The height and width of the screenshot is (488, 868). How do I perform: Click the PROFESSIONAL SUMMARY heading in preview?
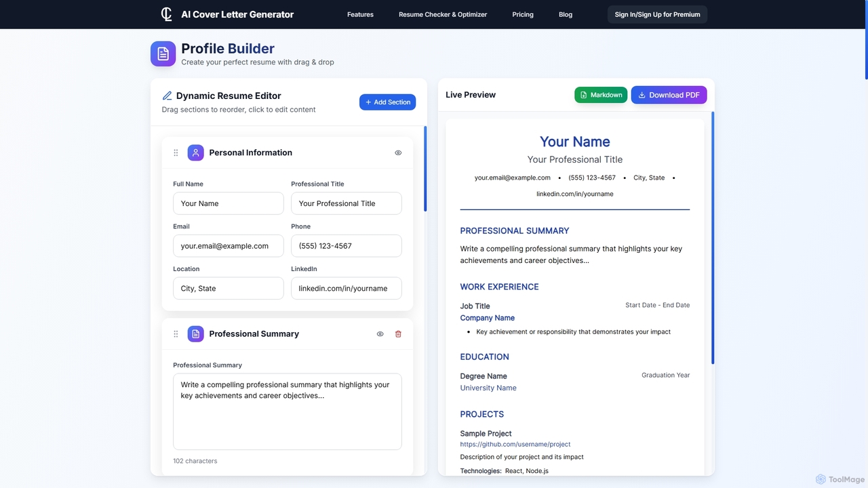515,230
